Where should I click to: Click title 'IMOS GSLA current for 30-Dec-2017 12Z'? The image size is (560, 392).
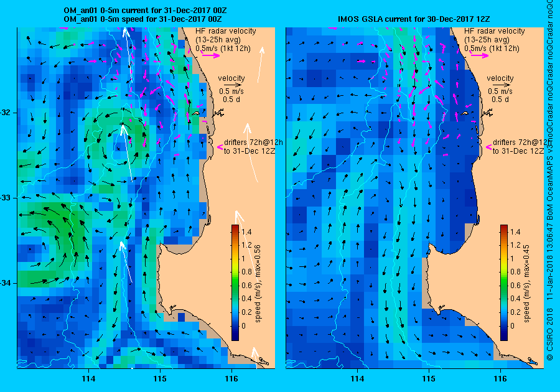[x=414, y=19]
